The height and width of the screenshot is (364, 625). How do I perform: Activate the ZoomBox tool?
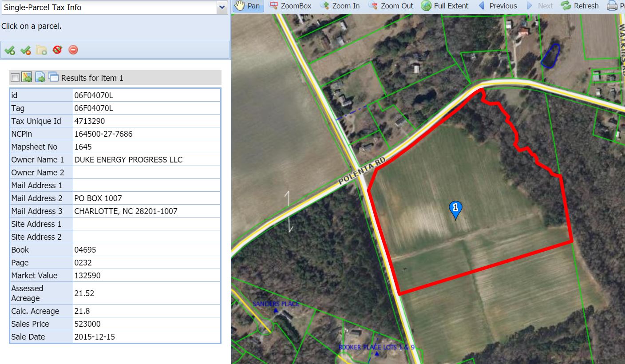click(x=291, y=6)
